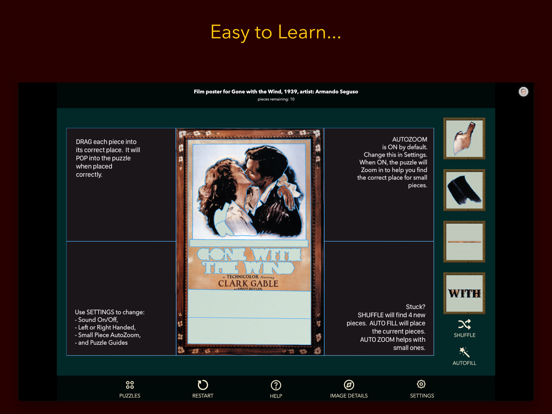Select the hand-shaped puzzle piece
The height and width of the screenshot is (414, 552).
pos(464,138)
